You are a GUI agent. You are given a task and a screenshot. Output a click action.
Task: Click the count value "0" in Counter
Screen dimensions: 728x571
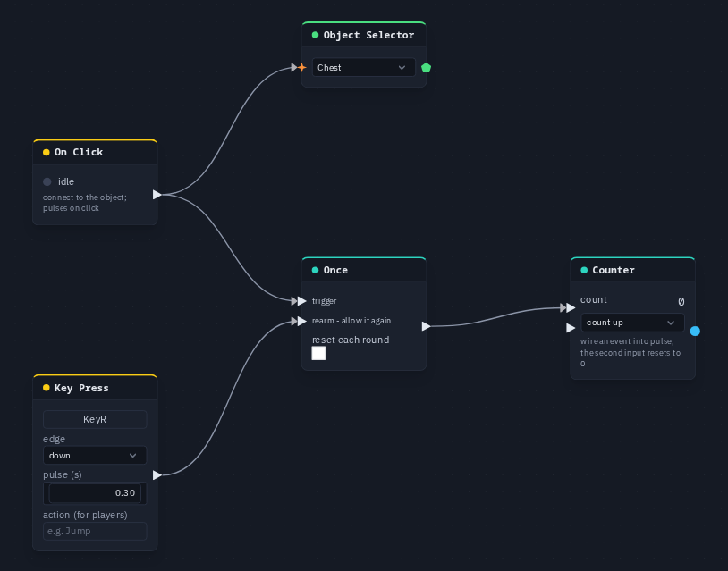681,301
